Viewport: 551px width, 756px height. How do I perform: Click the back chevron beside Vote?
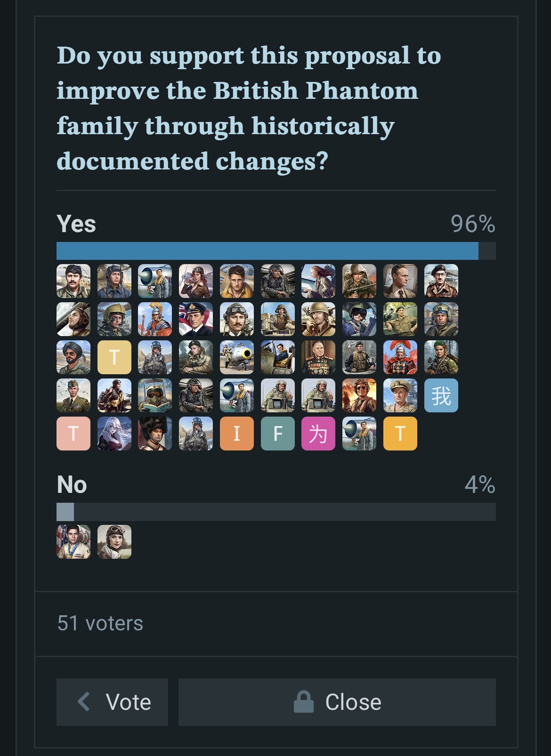point(84,701)
